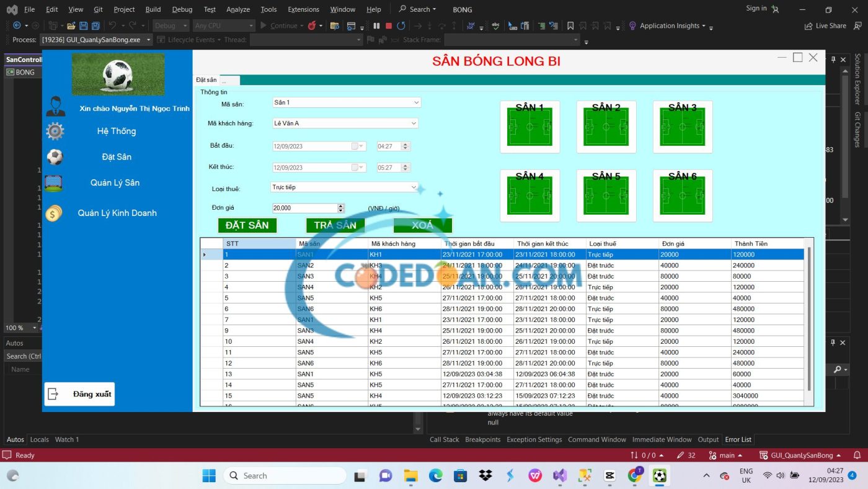868x489 pixels.
Task: Click the soccer ball icon beside Đặt Sân
Action: tap(55, 157)
